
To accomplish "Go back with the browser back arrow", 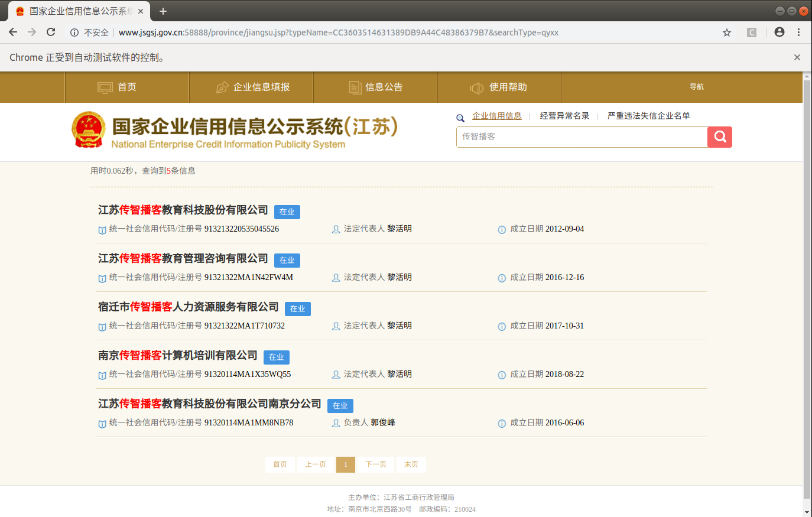I will [x=13, y=32].
